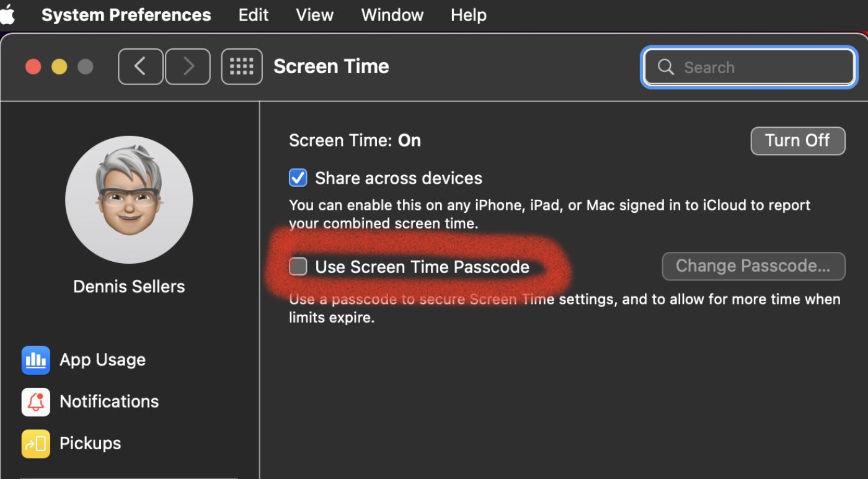Open the Window menu
The height and width of the screenshot is (479, 868).
[x=392, y=15]
